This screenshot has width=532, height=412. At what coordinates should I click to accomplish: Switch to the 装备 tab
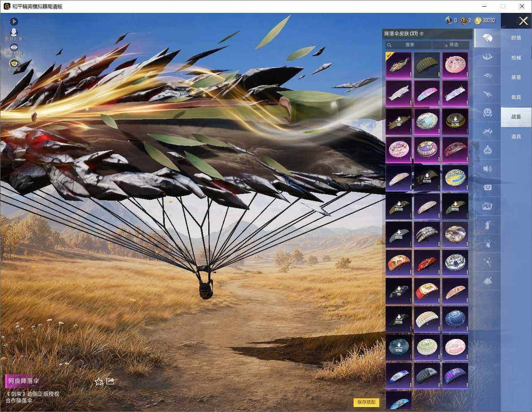pos(516,77)
